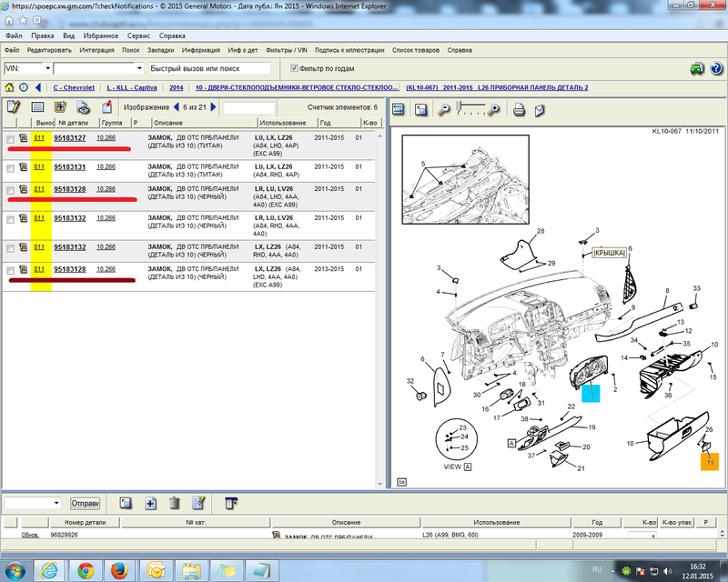Screen dimensions: 728x582
Task: Print the illustration
Action: click(519, 110)
